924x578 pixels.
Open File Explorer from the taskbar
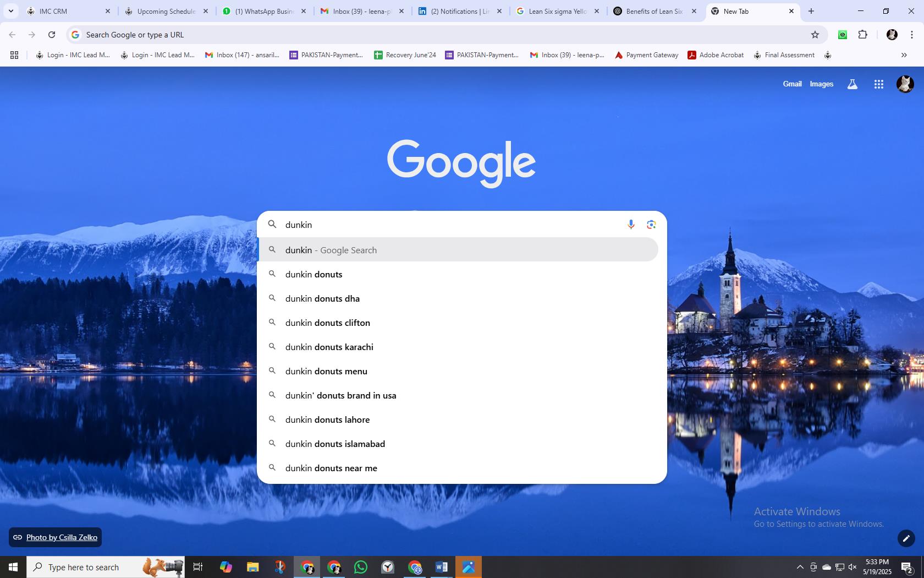(252, 567)
